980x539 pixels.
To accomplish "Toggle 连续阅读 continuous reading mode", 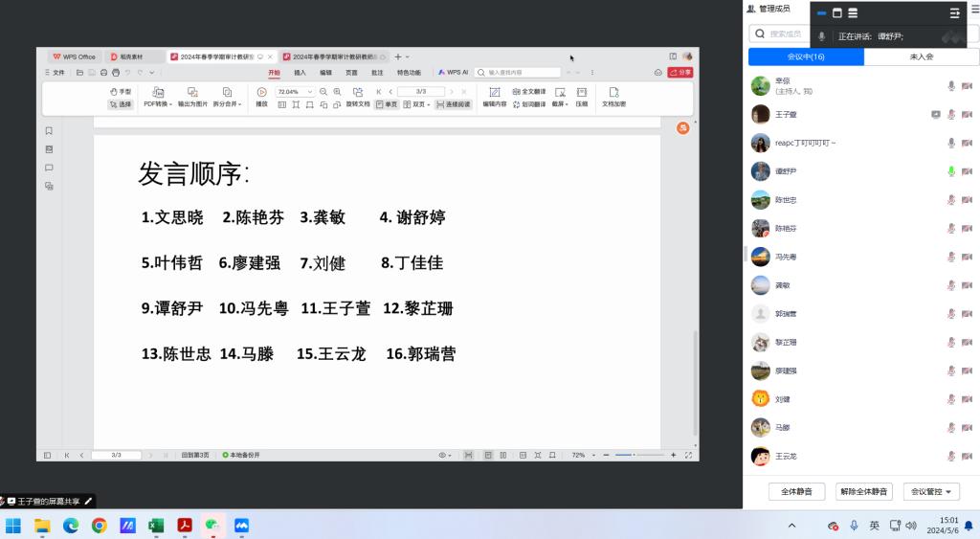I will 453,104.
